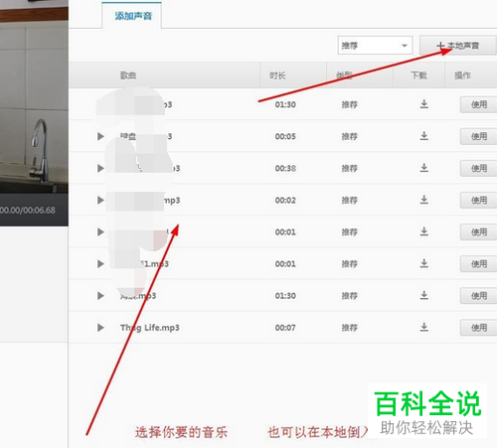The height and width of the screenshot is (448, 497).
Task: Click the kitchen faucet video preview
Action: (34, 96)
